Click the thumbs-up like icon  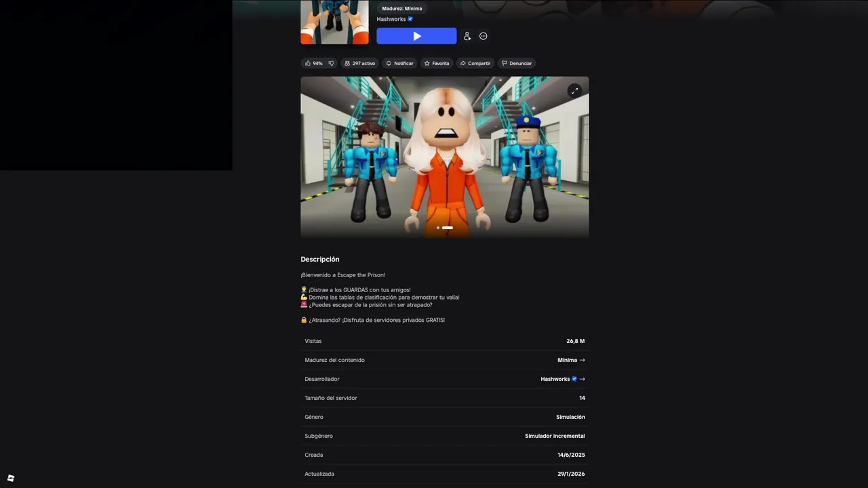click(x=308, y=63)
